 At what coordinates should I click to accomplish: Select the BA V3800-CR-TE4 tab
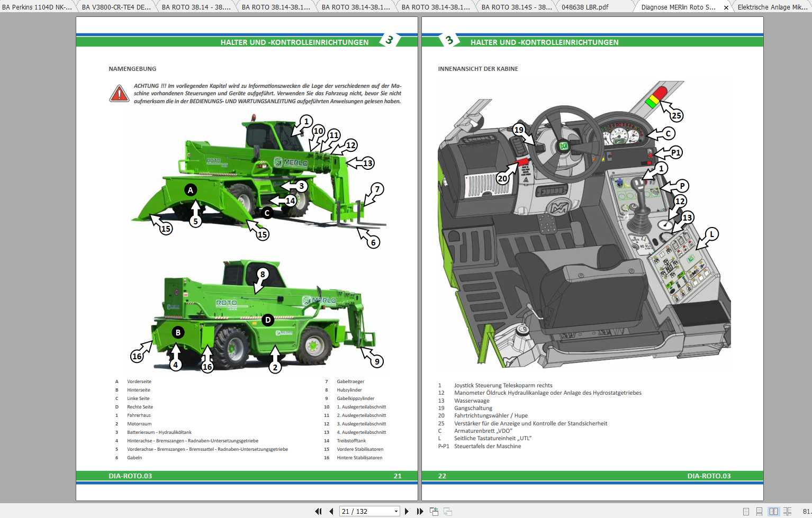click(x=115, y=6)
